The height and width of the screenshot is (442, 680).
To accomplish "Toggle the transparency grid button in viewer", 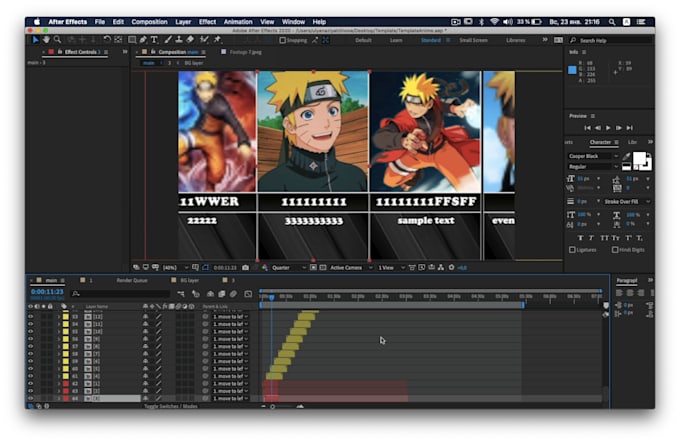I will click(x=323, y=268).
